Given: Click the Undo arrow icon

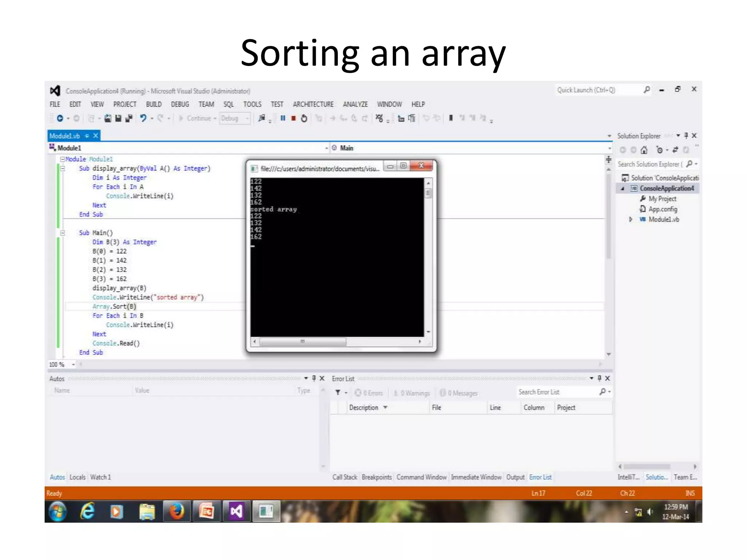Looking at the screenshot, I should click(143, 118).
